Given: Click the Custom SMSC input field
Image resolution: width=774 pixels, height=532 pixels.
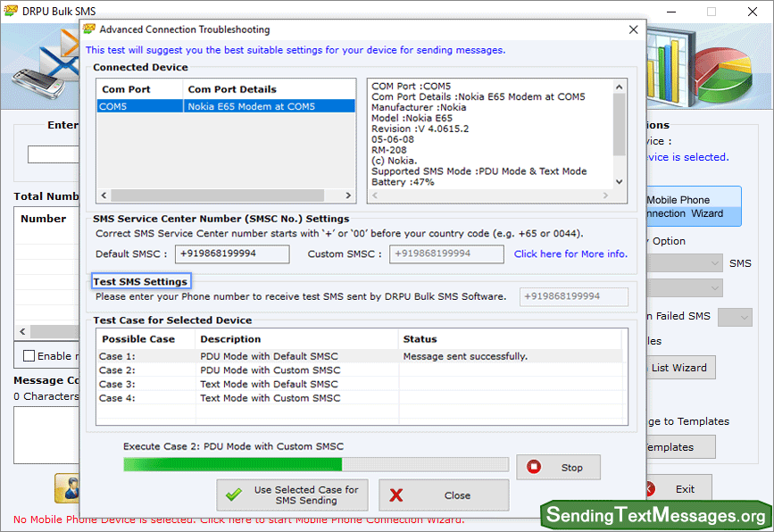Looking at the screenshot, I should pos(446,254).
